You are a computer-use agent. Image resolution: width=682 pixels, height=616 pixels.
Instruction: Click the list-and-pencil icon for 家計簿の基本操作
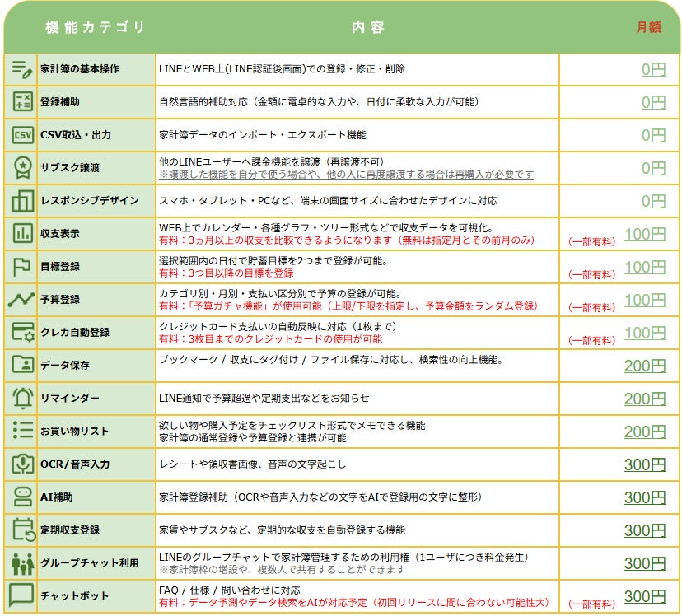pyautogui.click(x=21, y=69)
